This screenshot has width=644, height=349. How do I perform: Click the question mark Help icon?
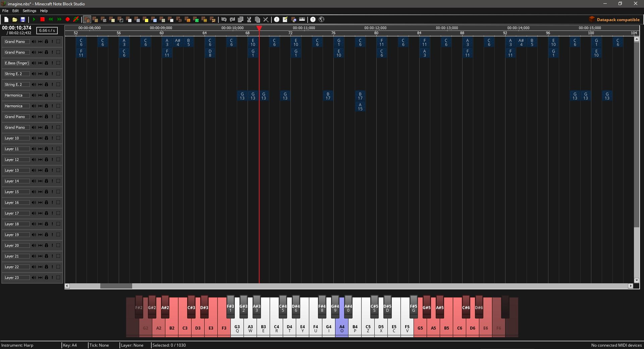[313, 19]
